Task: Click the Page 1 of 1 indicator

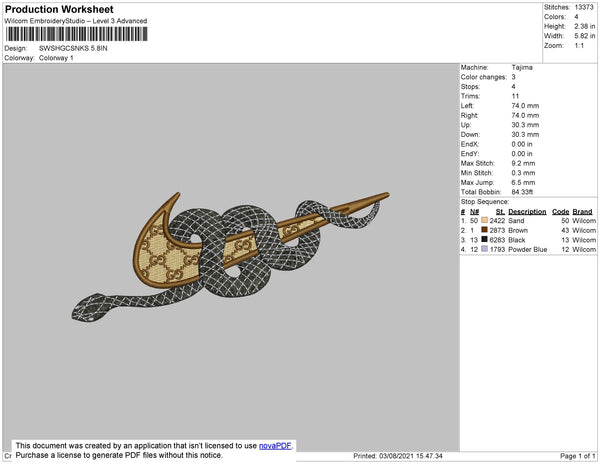Action: point(575,456)
